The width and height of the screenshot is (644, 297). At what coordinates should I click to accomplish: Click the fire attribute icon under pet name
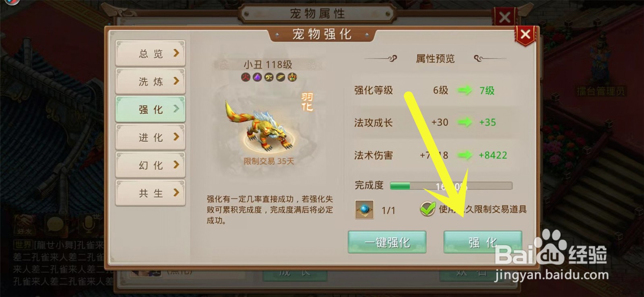(x=246, y=77)
